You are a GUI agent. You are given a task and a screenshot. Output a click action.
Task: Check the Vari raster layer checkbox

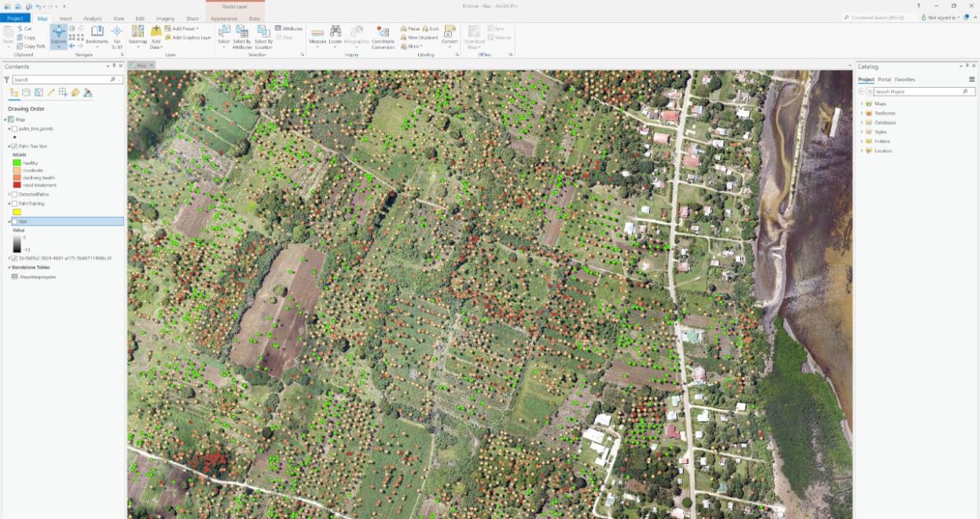click(x=15, y=221)
